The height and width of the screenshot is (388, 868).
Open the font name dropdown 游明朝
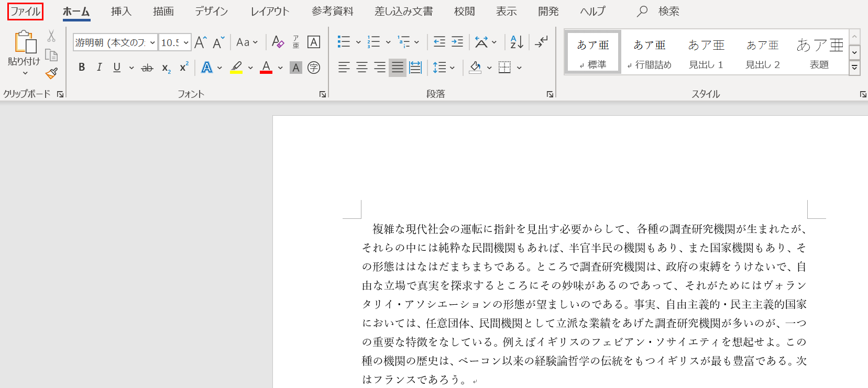[152, 43]
